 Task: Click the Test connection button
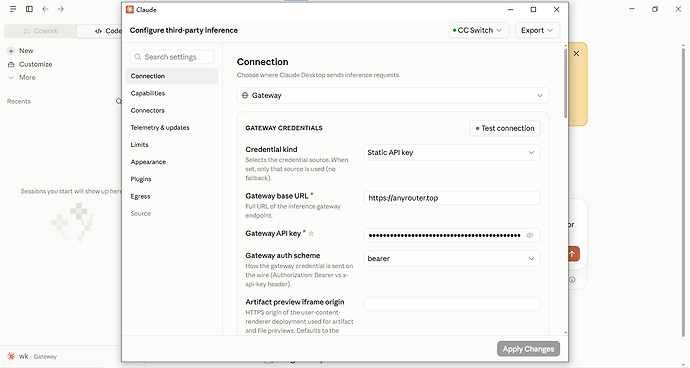[x=505, y=129]
